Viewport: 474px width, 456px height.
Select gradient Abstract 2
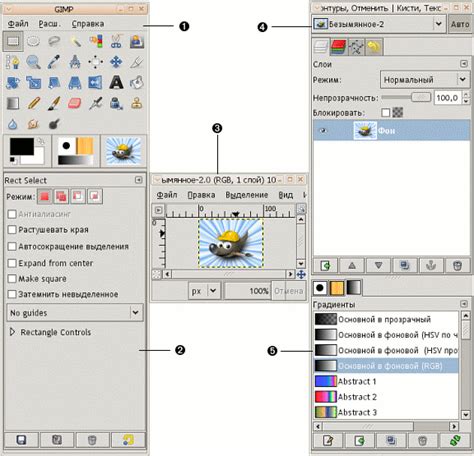(386, 397)
